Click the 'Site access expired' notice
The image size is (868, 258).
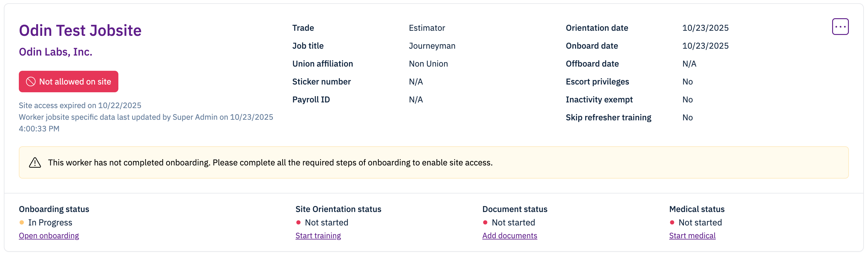click(80, 105)
